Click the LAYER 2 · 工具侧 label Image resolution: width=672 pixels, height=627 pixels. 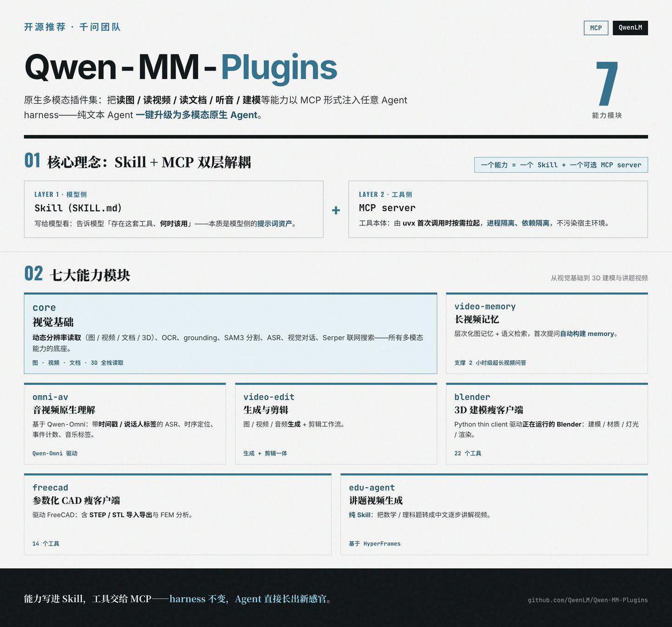385,194
